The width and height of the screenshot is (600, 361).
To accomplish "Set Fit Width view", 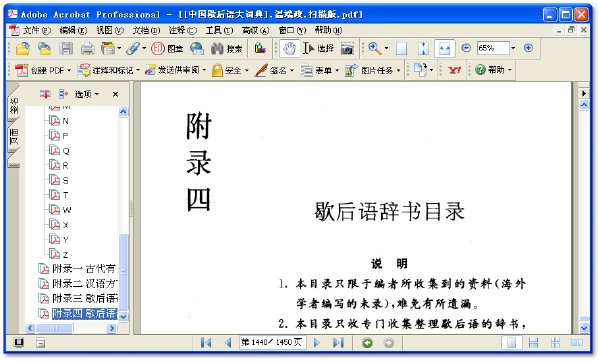I will pyautogui.click(x=445, y=49).
